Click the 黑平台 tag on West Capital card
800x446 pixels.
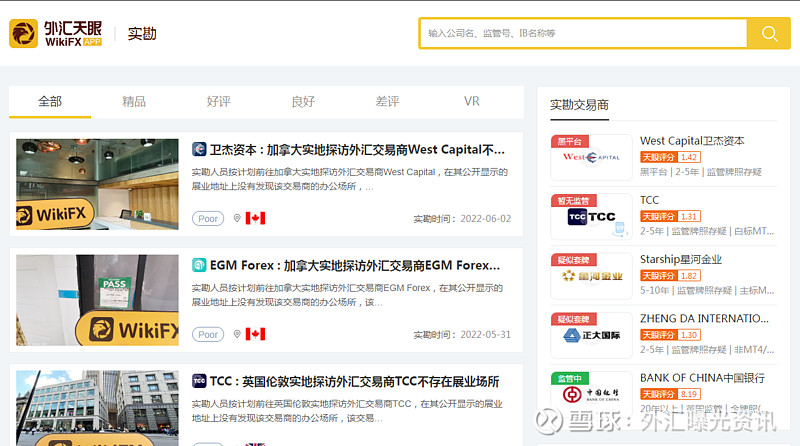570,141
